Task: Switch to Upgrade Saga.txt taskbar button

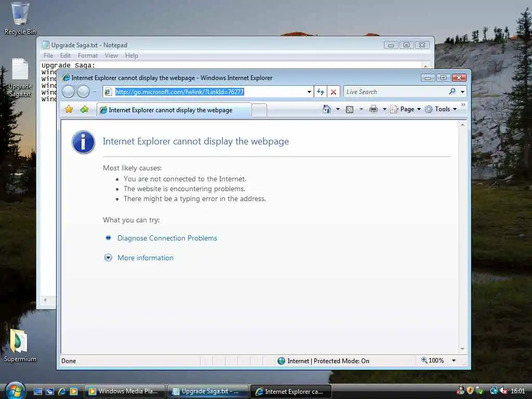Action: [x=208, y=391]
